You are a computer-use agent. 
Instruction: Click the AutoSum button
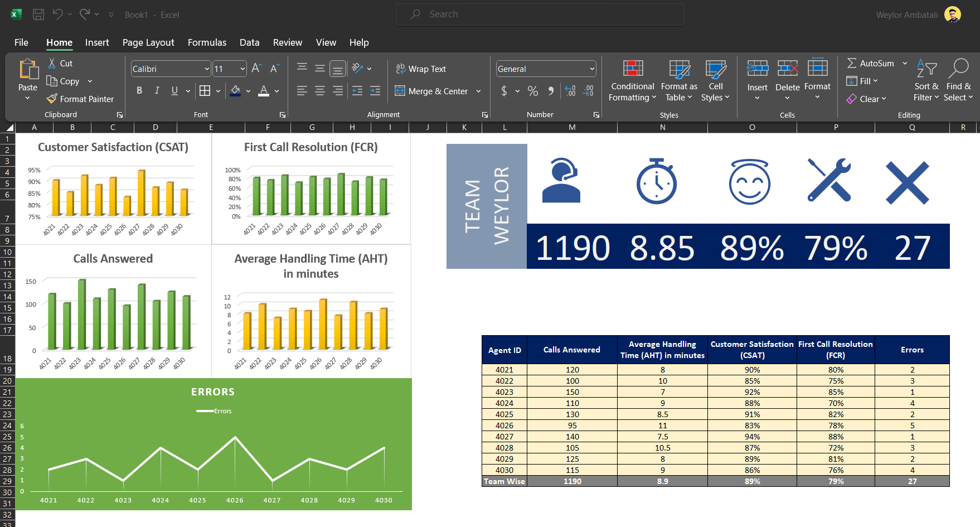[x=870, y=63]
